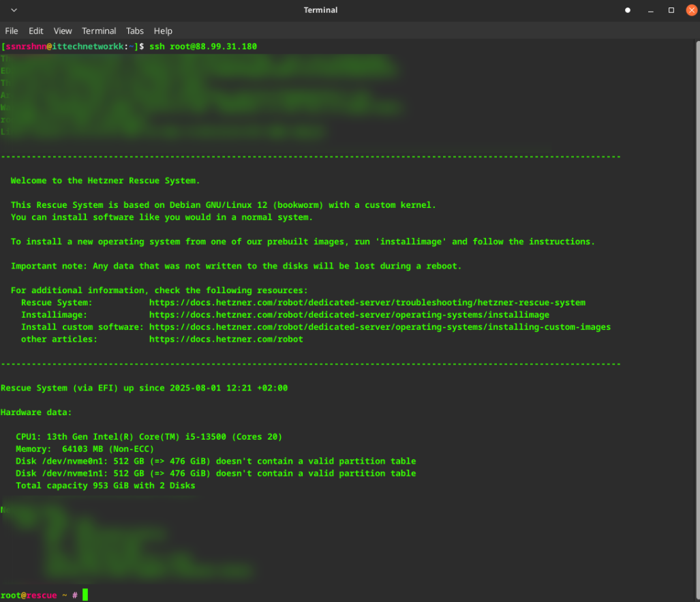Open the installing-custom-images docs link
Image resolution: width=700 pixels, height=602 pixels.
point(380,327)
